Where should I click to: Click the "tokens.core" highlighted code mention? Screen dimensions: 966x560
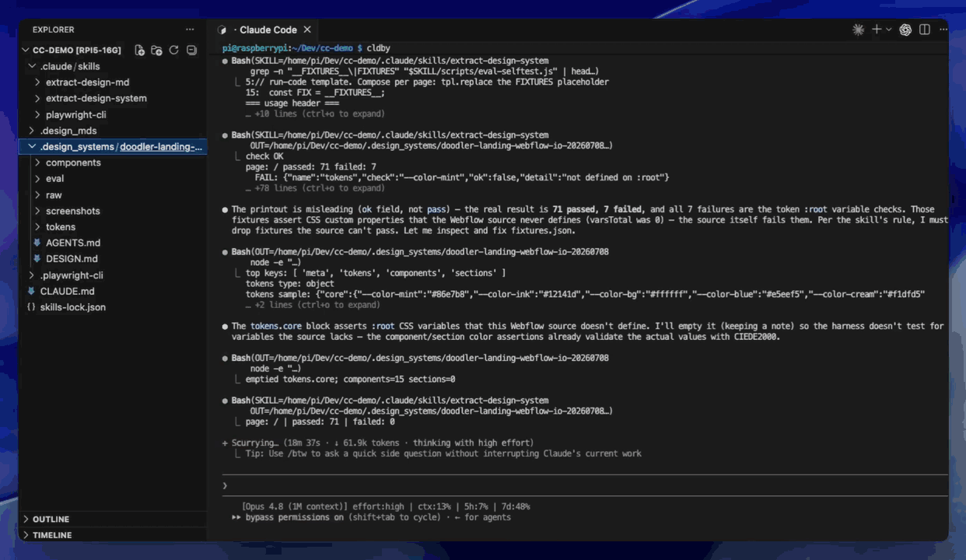(275, 326)
